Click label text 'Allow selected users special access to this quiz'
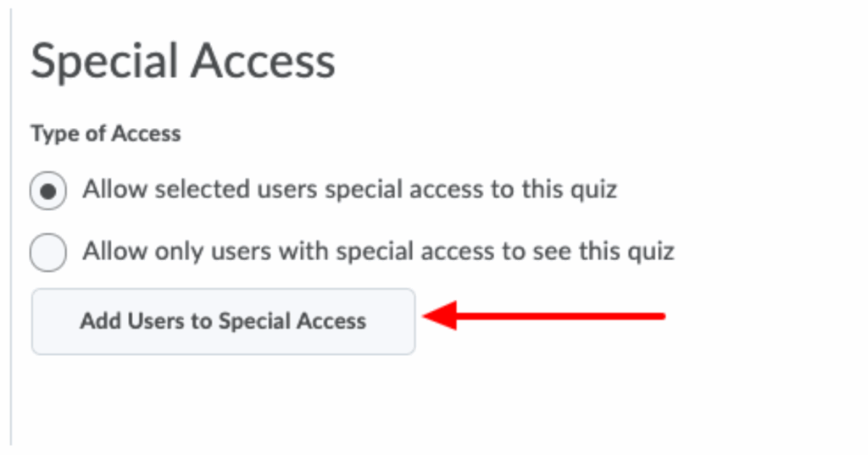 pyautogui.click(x=349, y=189)
